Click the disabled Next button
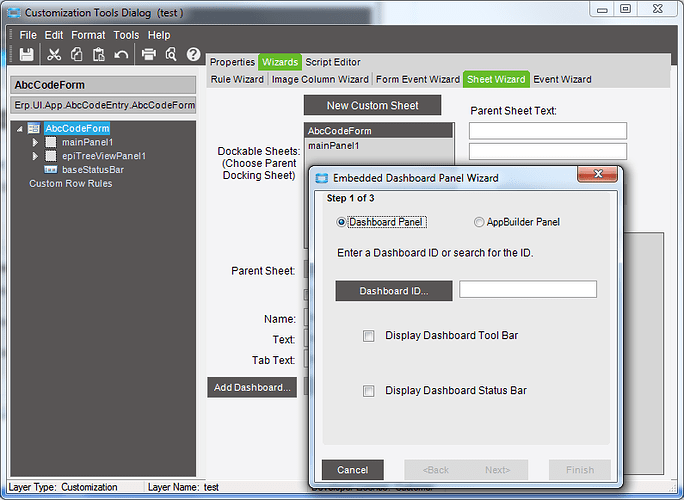The width and height of the screenshot is (684, 500). [497, 470]
